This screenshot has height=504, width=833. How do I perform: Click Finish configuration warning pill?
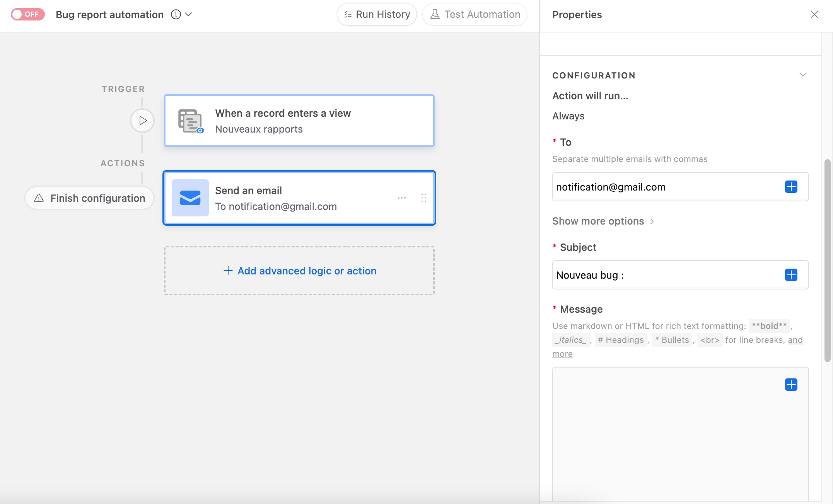pos(90,198)
